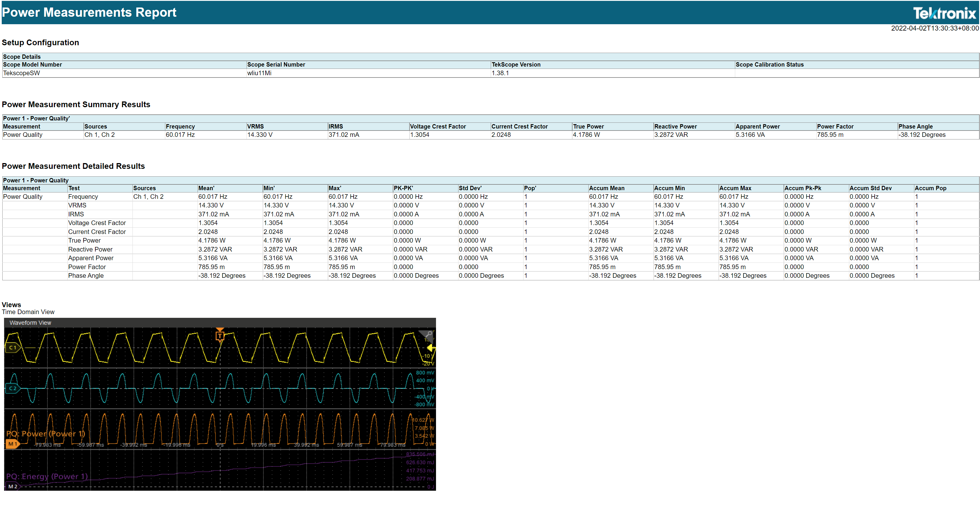Click the Power Measurement Detailed Results heading
The width and height of the screenshot is (980, 510).
point(73,166)
